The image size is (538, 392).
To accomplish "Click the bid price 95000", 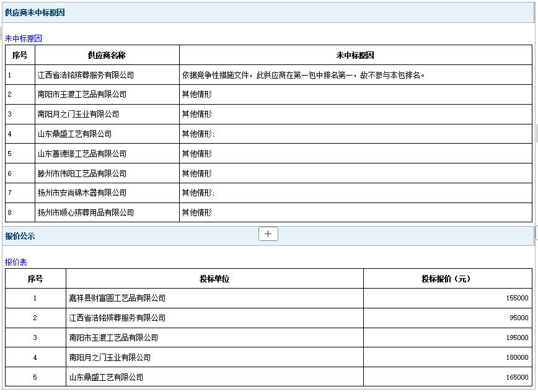I will (519, 318).
